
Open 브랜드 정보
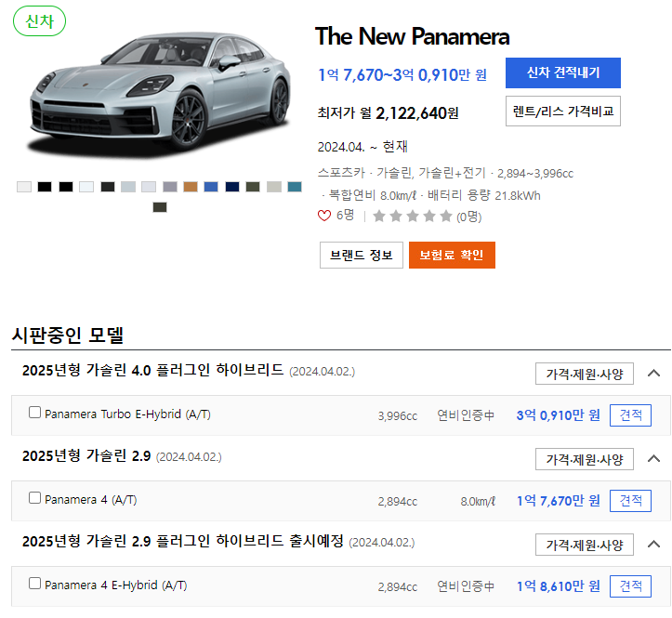point(362,255)
